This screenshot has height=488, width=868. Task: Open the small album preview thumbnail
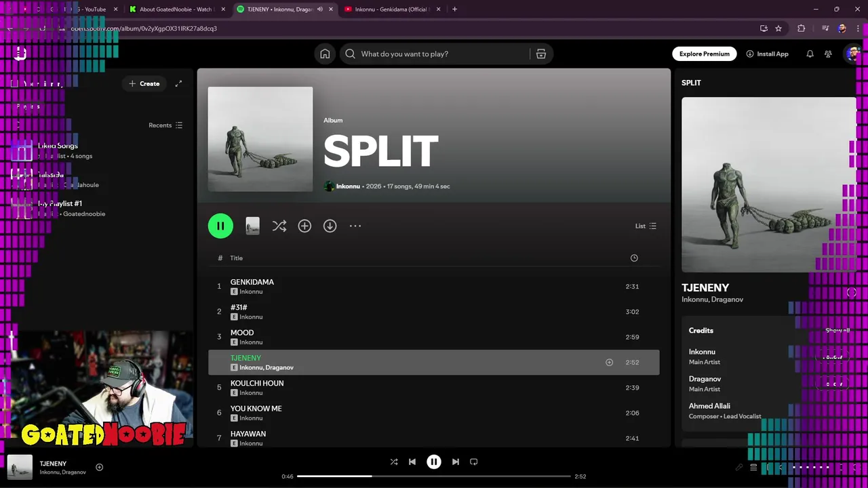coord(252,226)
